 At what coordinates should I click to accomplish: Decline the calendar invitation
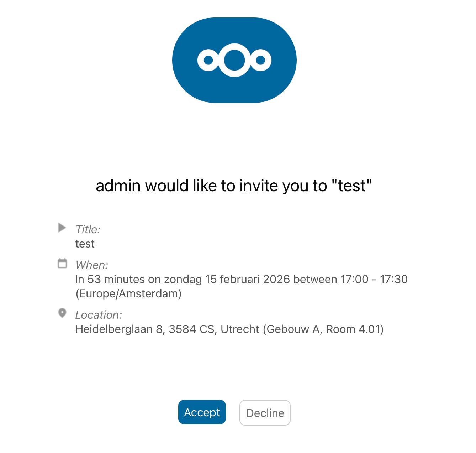(x=265, y=412)
